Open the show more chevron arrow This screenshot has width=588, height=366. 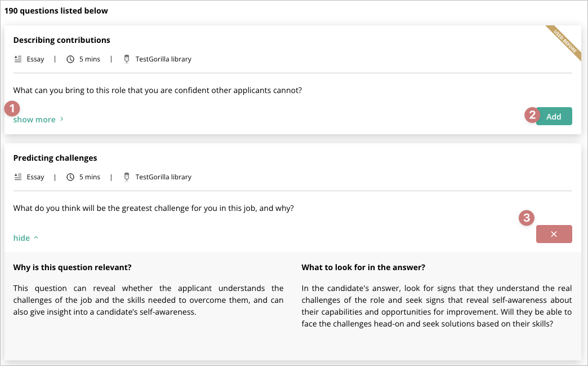click(x=61, y=119)
